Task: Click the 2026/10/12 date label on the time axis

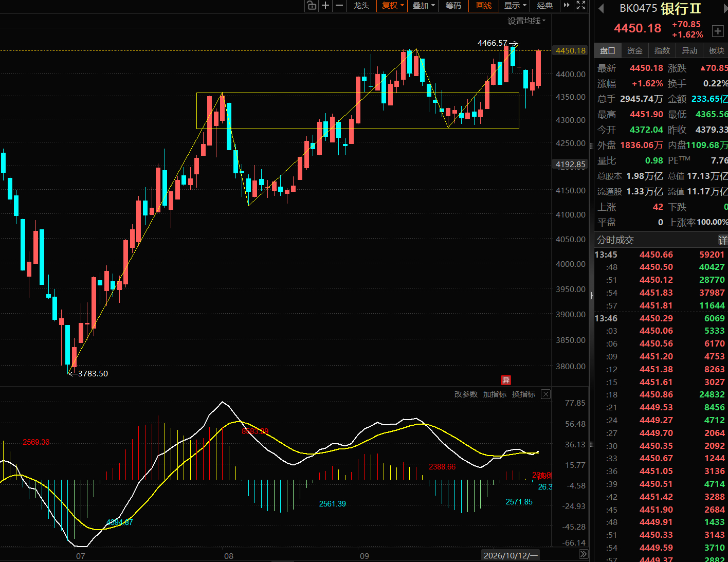Action: click(x=511, y=555)
